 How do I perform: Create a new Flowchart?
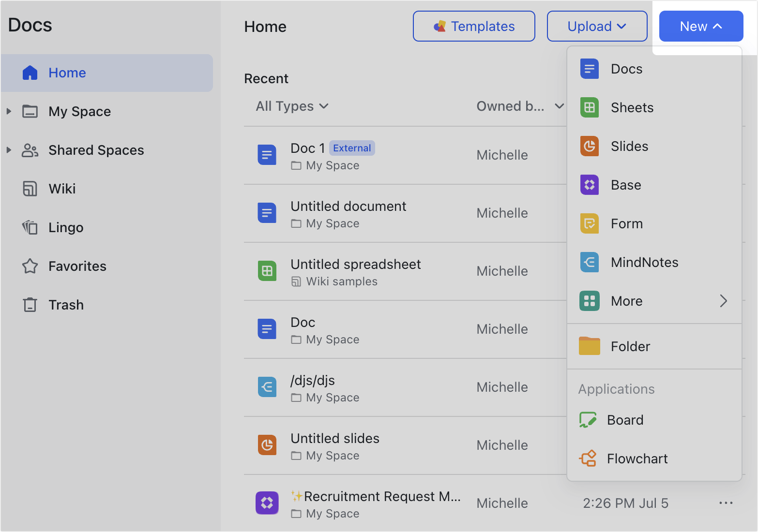pyautogui.click(x=637, y=458)
